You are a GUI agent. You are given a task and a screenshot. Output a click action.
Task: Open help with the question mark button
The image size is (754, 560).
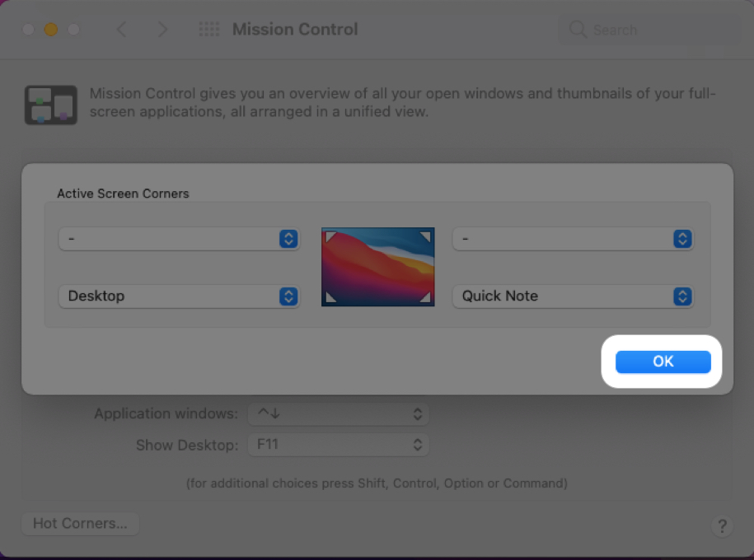point(722,525)
